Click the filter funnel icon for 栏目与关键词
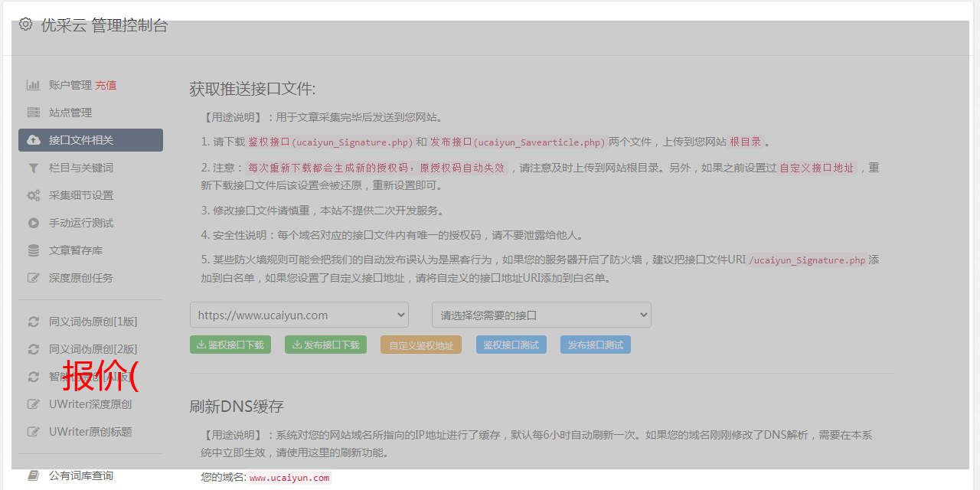Viewport: 980px width, 490px height. pyautogui.click(x=34, y=168)
